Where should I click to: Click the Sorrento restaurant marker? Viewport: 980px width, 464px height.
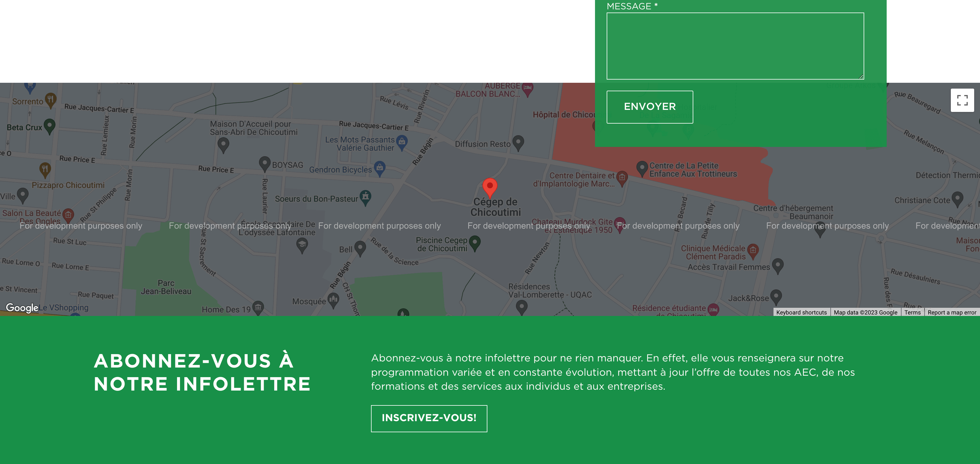coord(50,101)
